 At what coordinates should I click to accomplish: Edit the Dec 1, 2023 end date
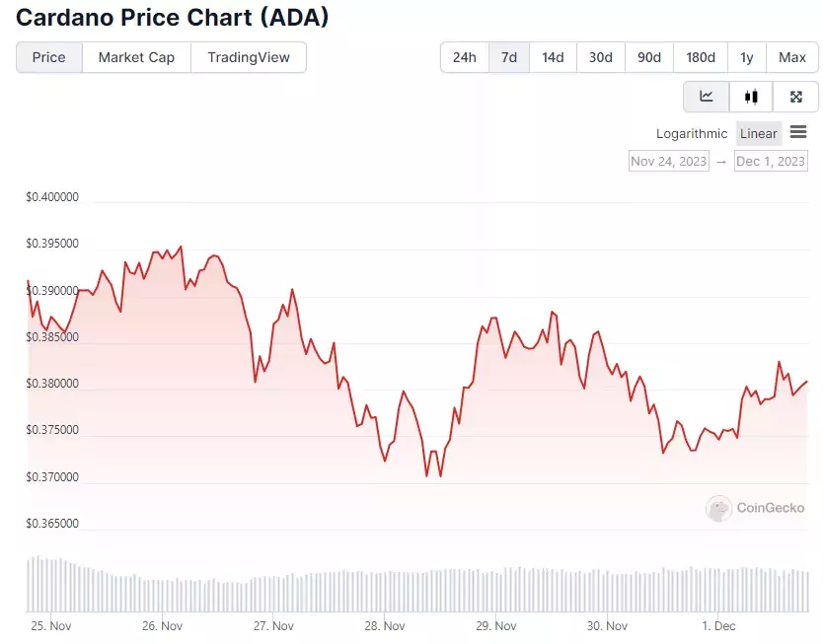771,161
